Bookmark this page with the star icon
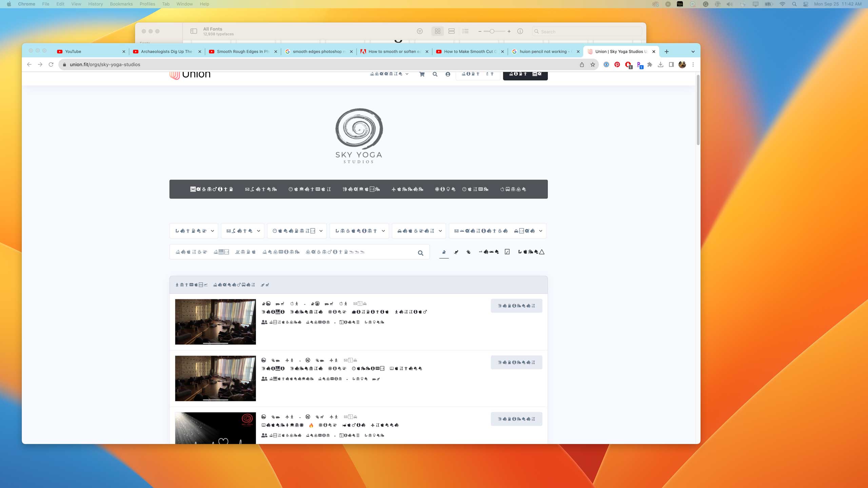 [x=593, y=64]
